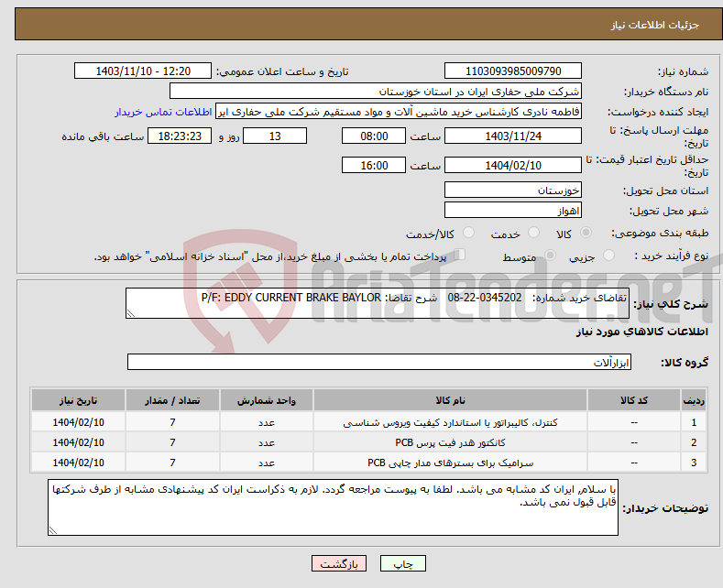Select the جزیی purchase type radio
This screenshot has width=723, height=588.
608,256
